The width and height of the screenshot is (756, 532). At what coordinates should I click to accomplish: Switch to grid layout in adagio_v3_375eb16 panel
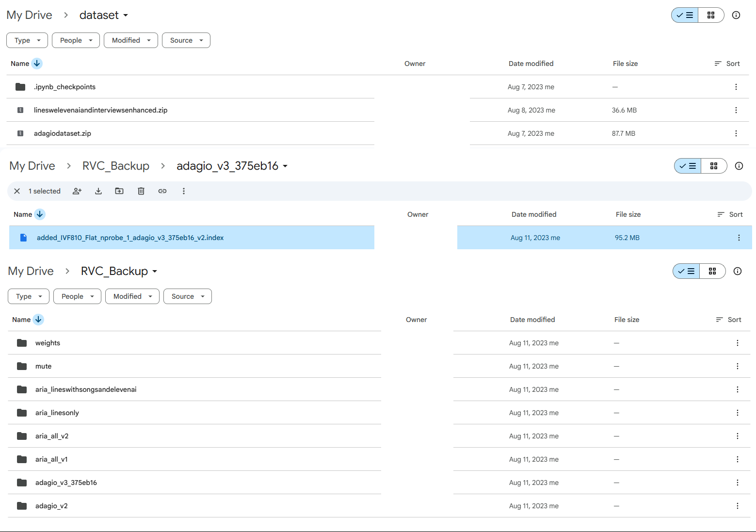714,166
